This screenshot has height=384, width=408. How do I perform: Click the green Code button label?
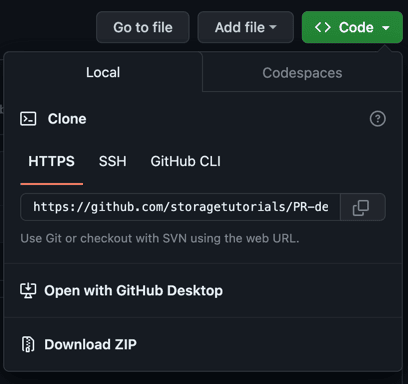pos(356,27)
